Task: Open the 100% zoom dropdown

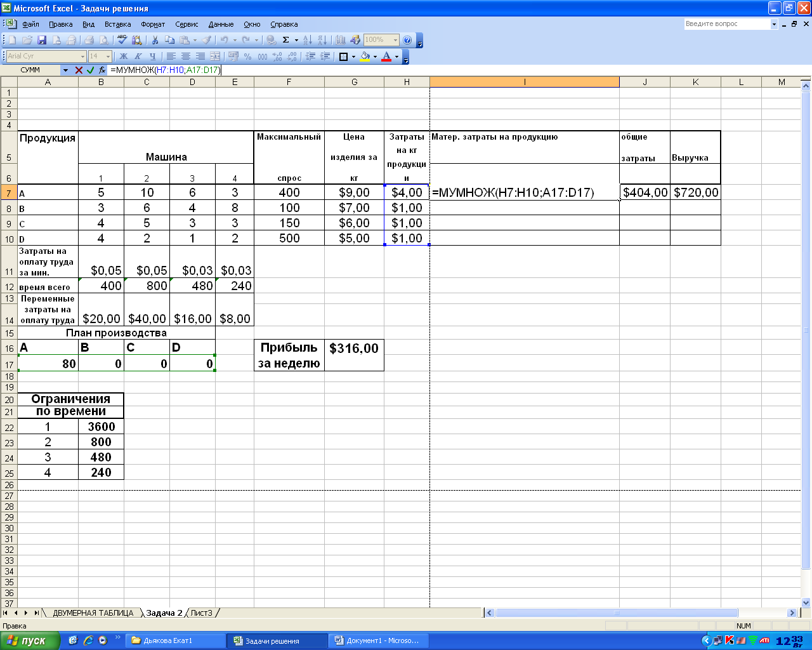Action: tap(395, 40)
